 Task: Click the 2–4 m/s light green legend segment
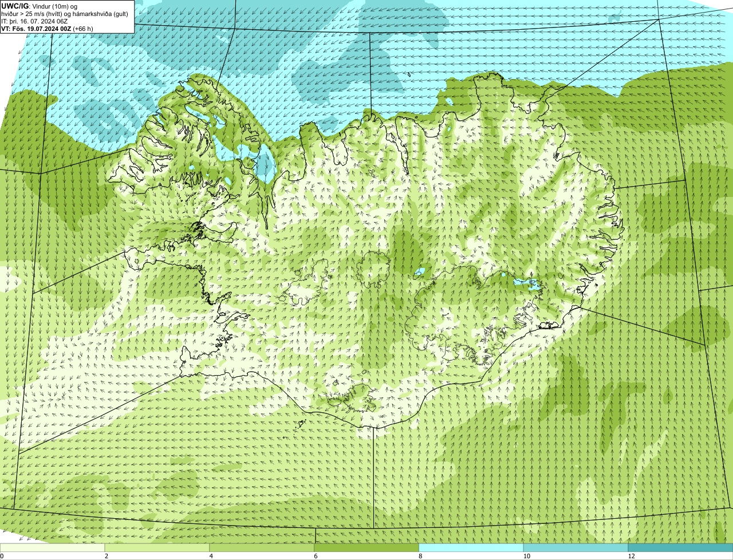click(x=157, y=547)
